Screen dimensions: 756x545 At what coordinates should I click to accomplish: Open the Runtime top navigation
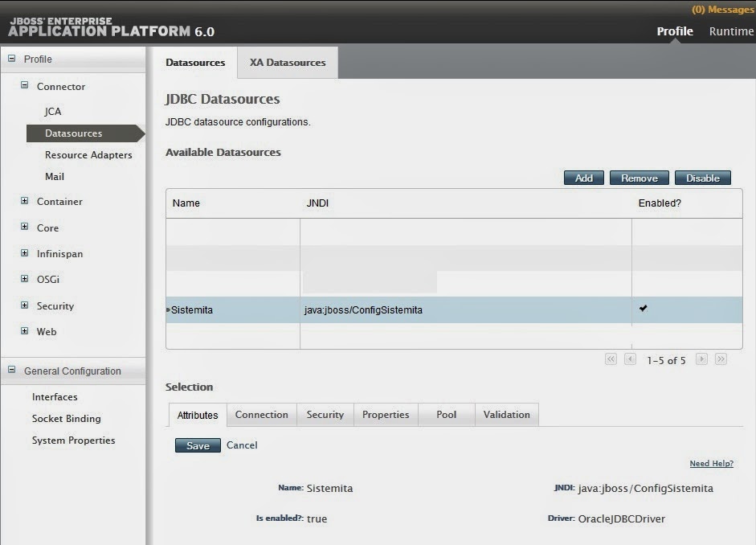coord(731,31)
